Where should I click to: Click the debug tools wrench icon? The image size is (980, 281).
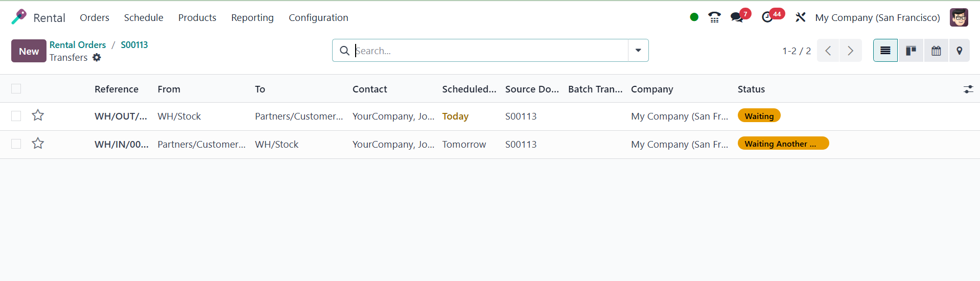click(800, 17)
